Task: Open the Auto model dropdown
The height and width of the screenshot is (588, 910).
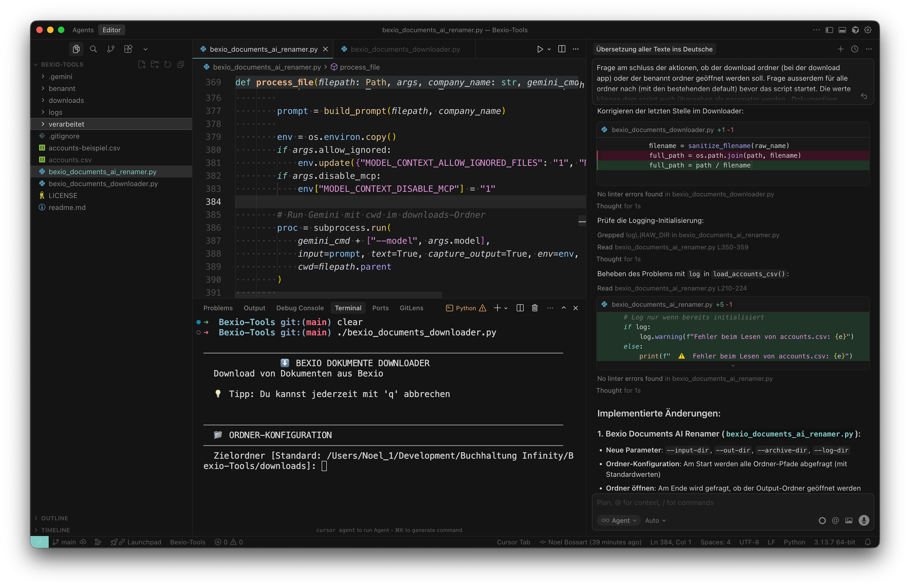Action: 655,520
